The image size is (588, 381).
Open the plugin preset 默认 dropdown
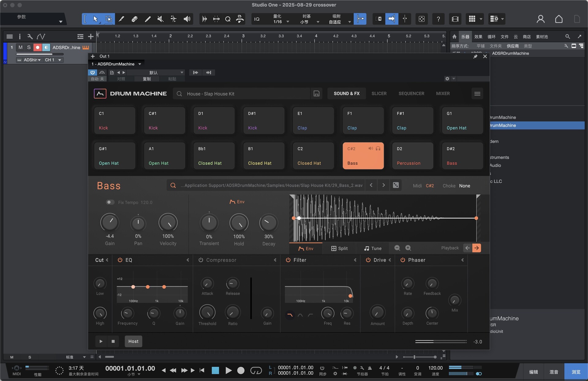pyautogui.click(x=156, y=73)
